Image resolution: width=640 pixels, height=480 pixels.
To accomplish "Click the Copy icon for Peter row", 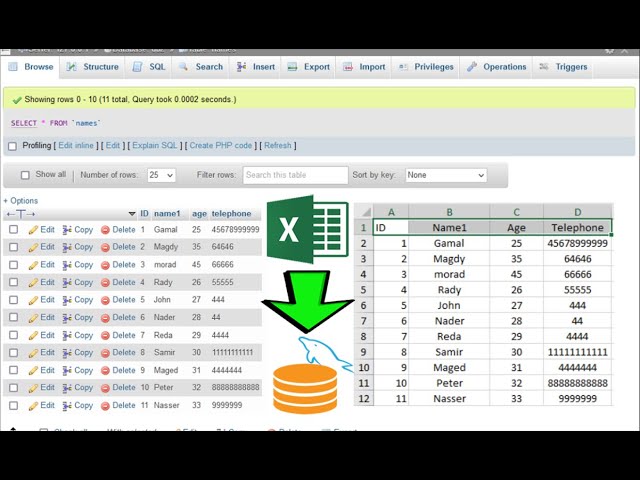I will pyautogui.click(x=67, y=388).
